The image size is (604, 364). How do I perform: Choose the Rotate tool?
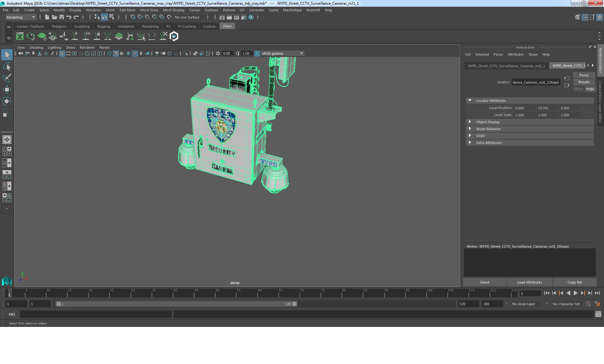pos(7,101)
